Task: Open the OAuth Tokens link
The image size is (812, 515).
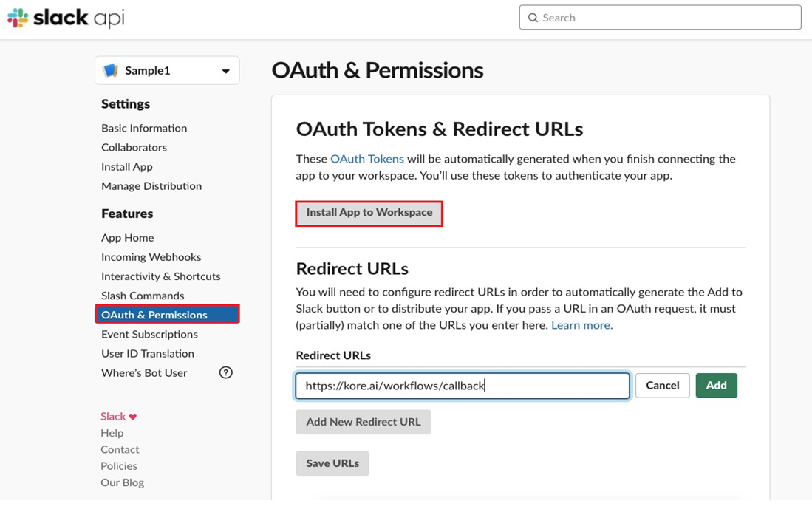Action: [x=367, y=159]
